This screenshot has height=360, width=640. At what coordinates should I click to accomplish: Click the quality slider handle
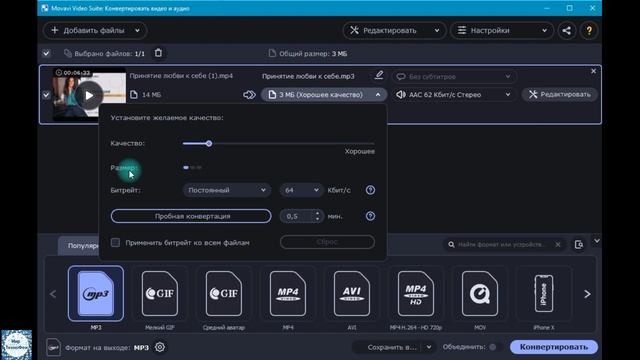point(209,144)
